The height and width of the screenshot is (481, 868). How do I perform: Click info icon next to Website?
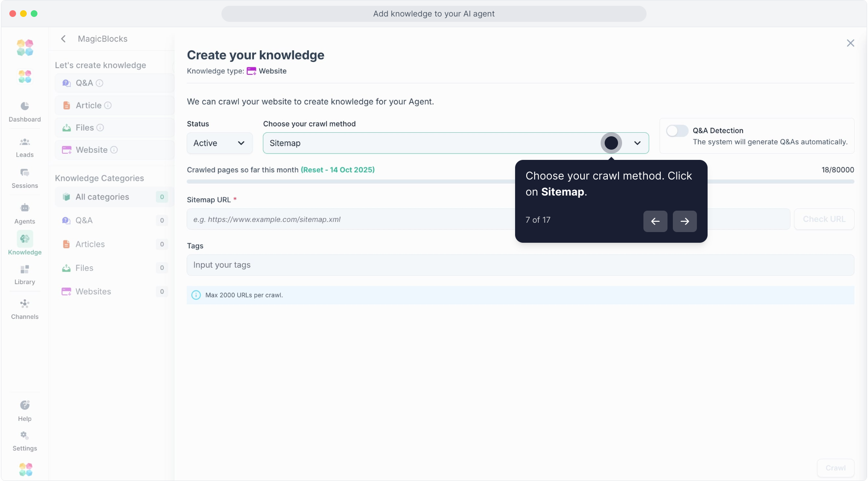click(x=114, y=150)
